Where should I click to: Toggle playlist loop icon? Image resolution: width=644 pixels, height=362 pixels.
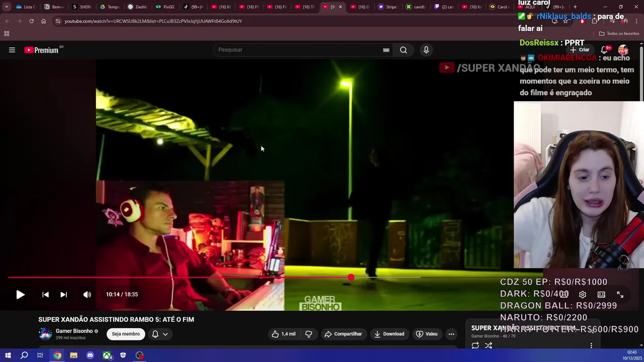pos(475,345)
